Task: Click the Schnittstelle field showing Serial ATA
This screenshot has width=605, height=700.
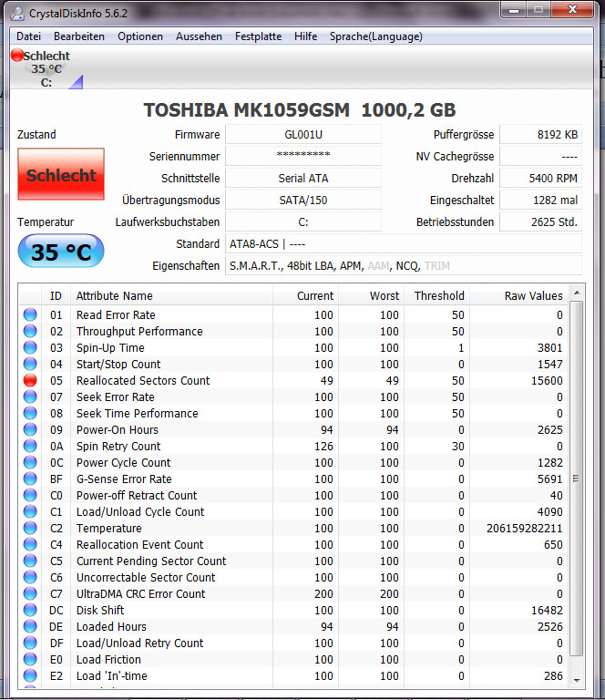Action: (303, 178)
